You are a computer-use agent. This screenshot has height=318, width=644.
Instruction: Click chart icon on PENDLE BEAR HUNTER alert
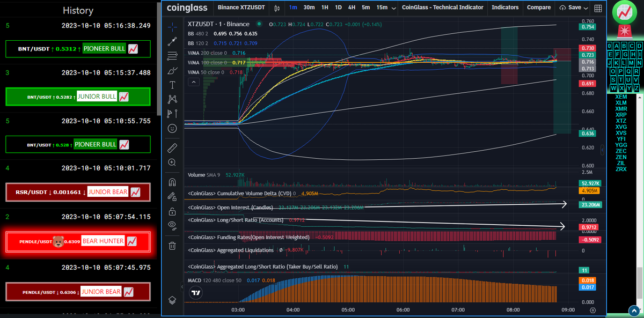click(x=131, y=241)
